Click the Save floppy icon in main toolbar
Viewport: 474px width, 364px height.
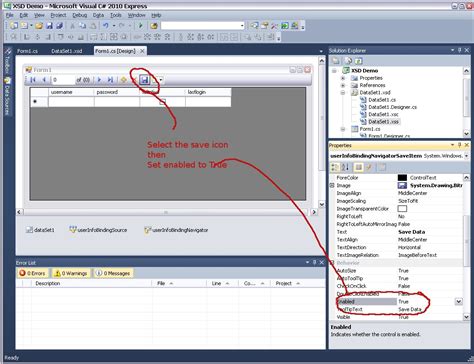pyautogui.click(x=49, y=26)
